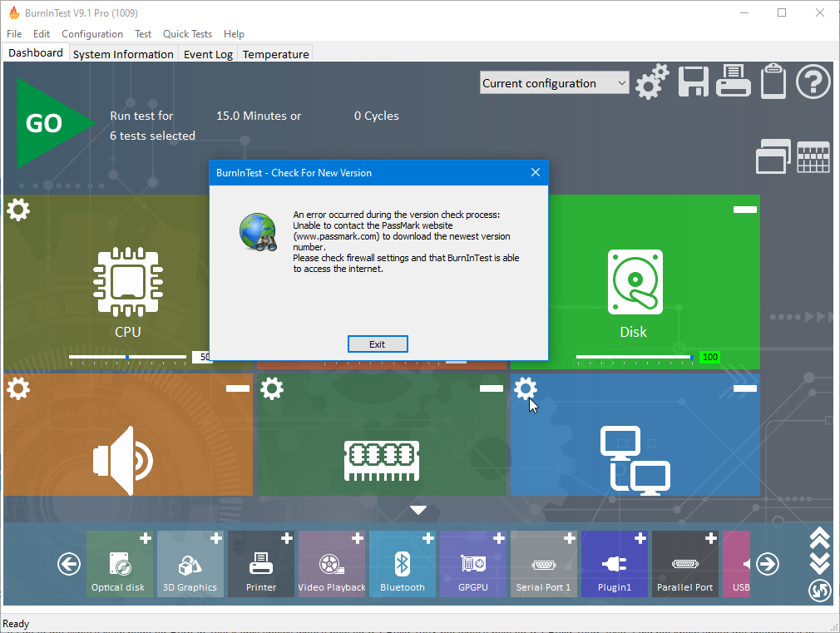Remove the Memory test with minus
The image size is (840, 633).
point(491,388)
